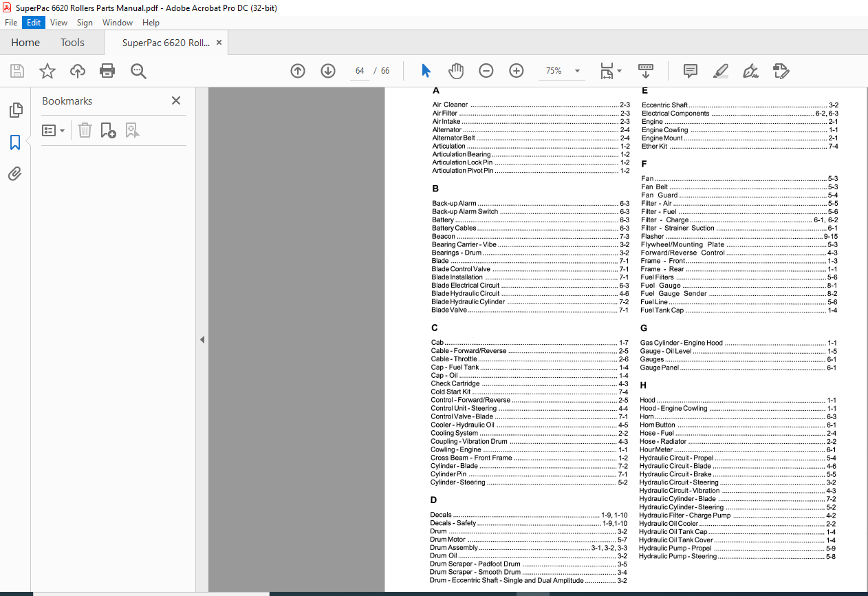
Task: Click the find current bookmark icon
Action: coord(133,130)
